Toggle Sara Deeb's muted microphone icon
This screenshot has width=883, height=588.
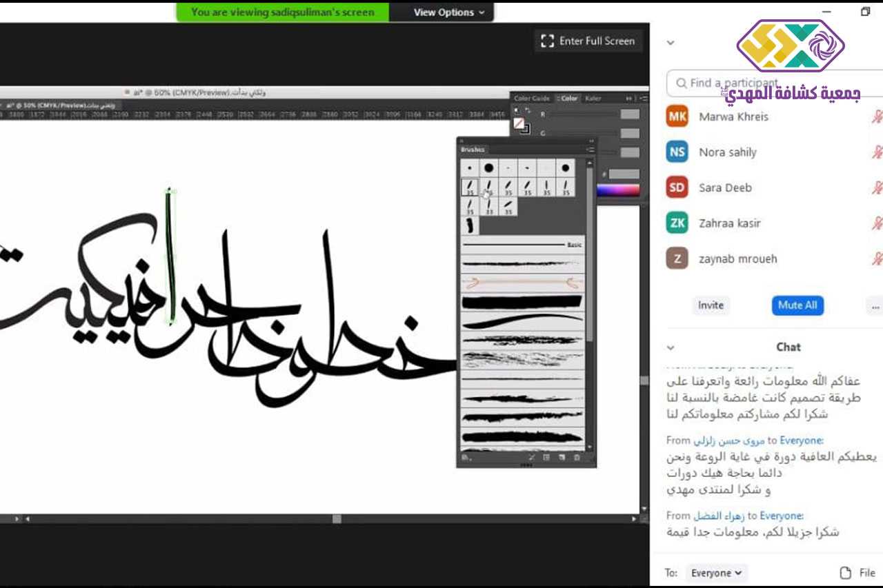[x=877, y=187]
